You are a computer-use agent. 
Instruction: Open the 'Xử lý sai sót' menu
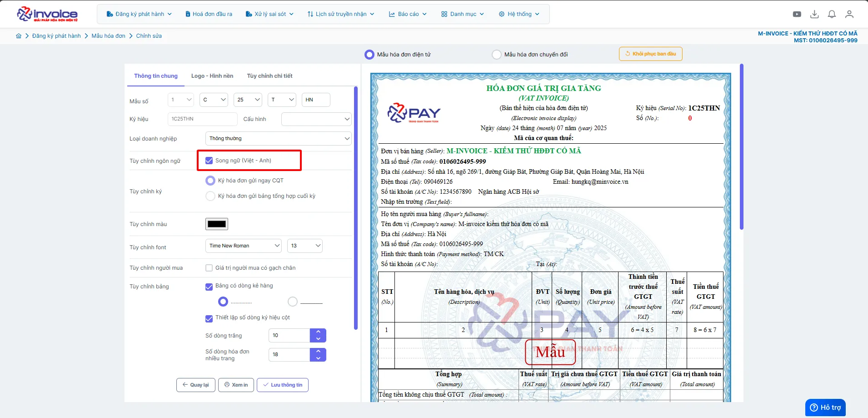pos(269,14)
